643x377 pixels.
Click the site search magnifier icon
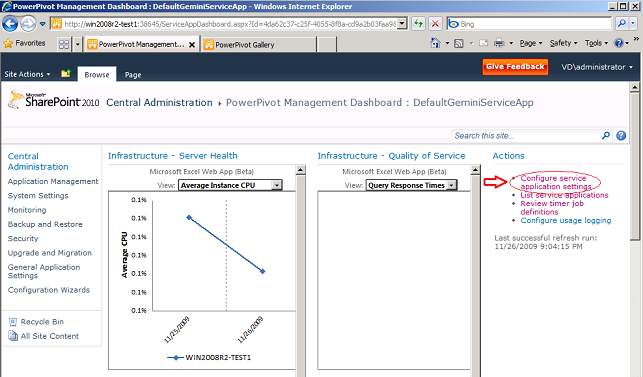[606, 136]
